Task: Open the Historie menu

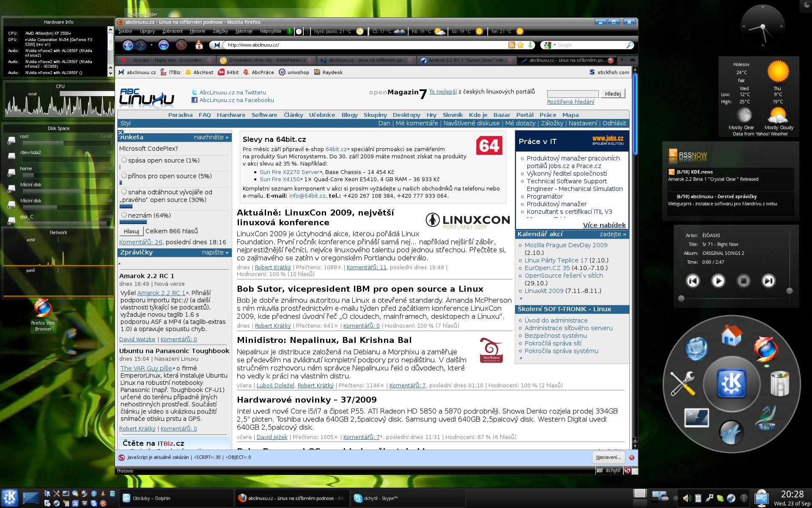Action: click(x=198, y=31)
